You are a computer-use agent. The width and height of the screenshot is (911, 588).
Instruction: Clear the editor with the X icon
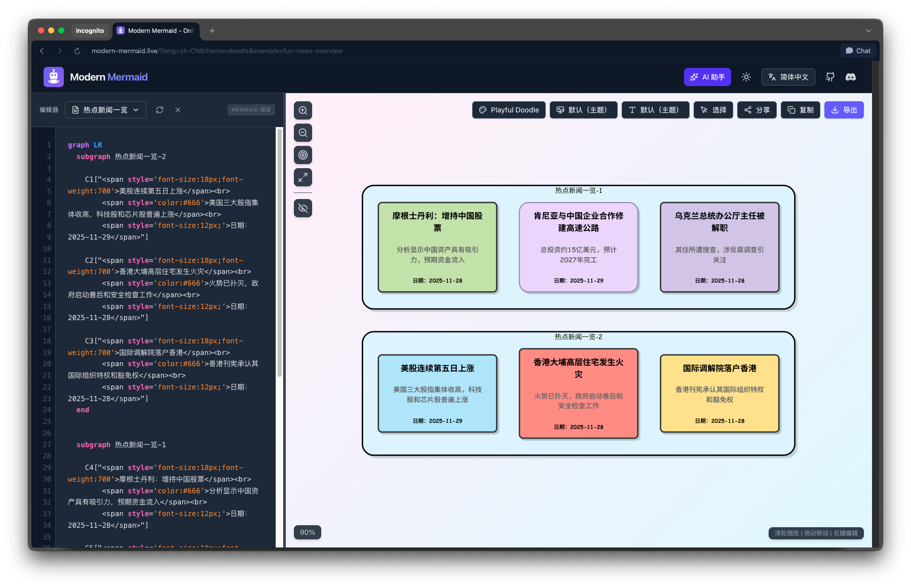click(x=178, y=110)
